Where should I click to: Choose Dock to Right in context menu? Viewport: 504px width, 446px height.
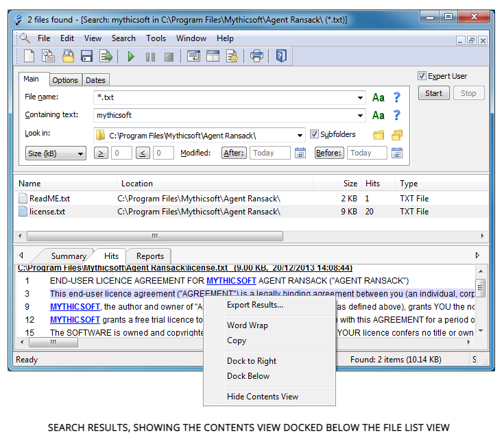pos(269,361)
